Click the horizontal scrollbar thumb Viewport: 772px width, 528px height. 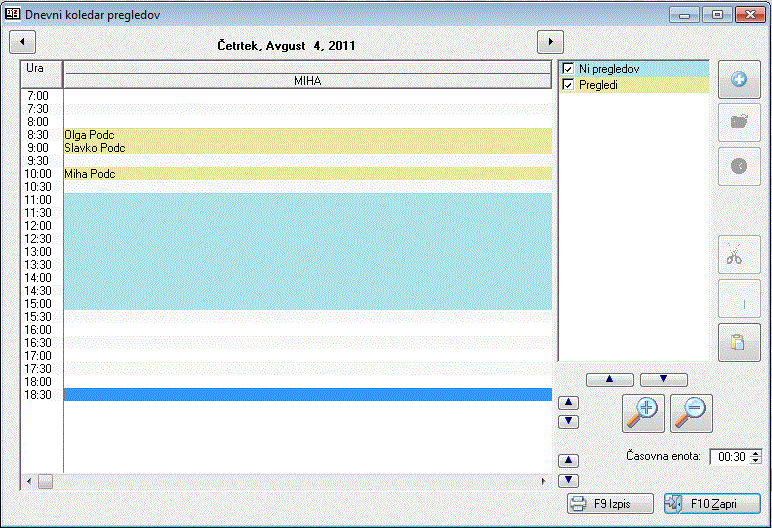click(45, 482)
